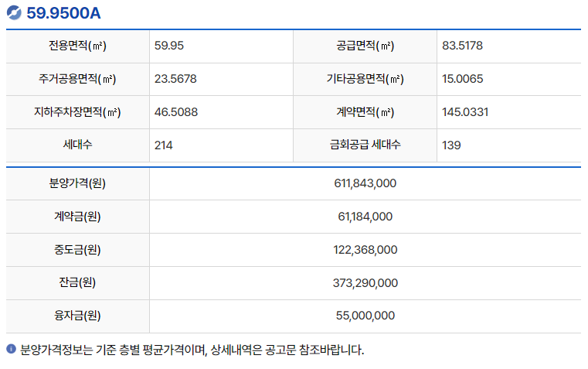Click the 전용면적(㎡) label cell

77,46
